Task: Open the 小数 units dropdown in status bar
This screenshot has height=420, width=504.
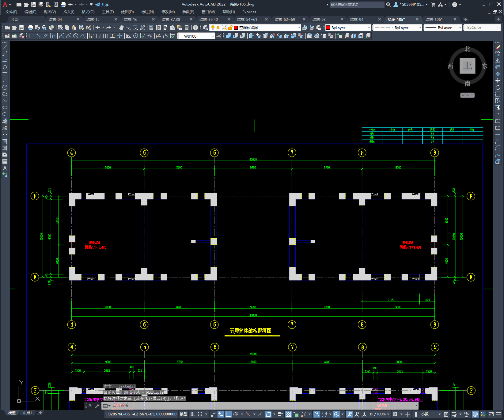Action: click(431, 414)
